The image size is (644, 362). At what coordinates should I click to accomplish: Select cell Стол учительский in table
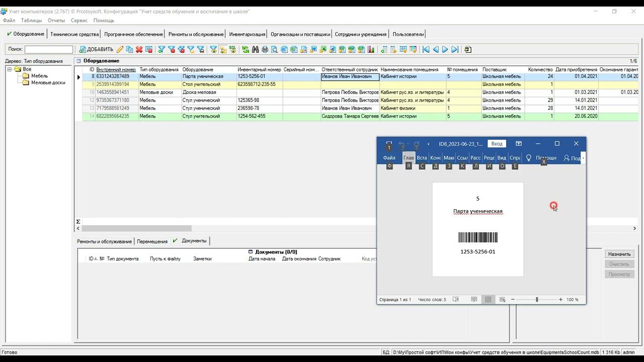[209, 84]
